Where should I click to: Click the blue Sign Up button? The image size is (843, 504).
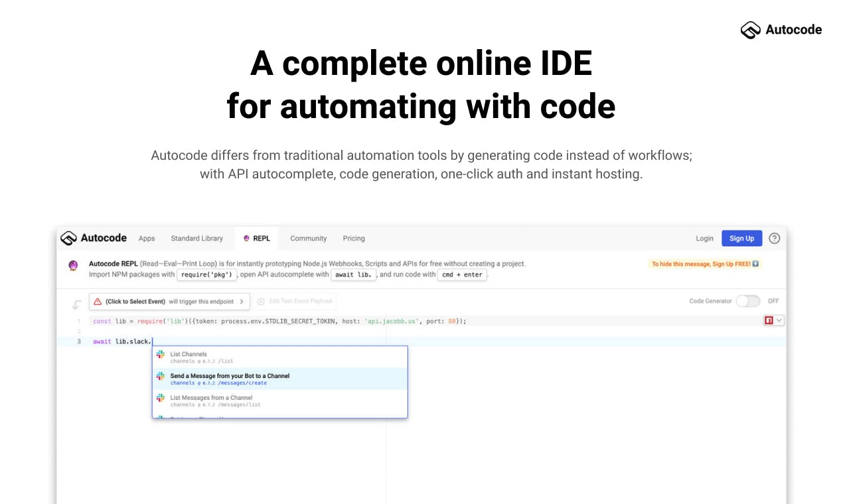click(741, 239)
